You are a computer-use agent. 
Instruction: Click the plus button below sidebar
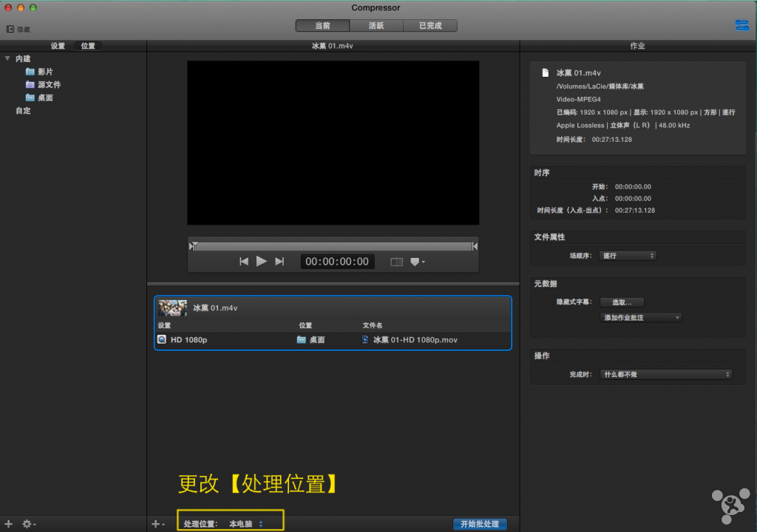[x=9, y=524]
